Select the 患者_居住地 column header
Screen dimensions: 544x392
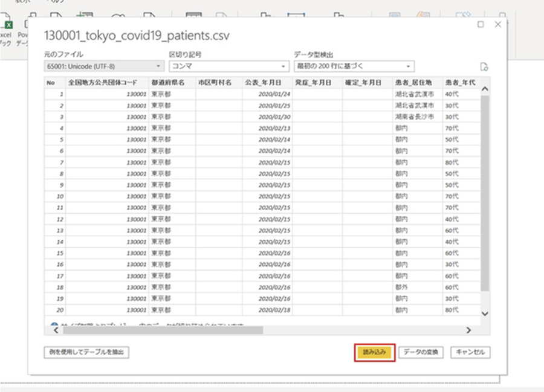point(413,82)
